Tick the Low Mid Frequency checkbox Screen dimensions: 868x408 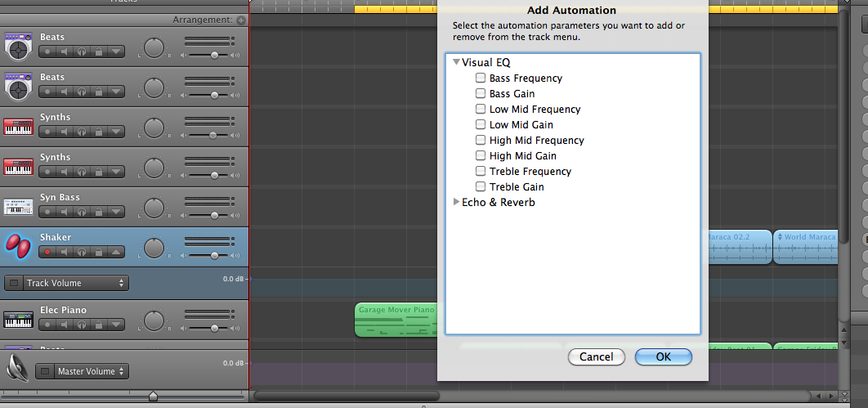pyautogui.click(x=481, y=109)
